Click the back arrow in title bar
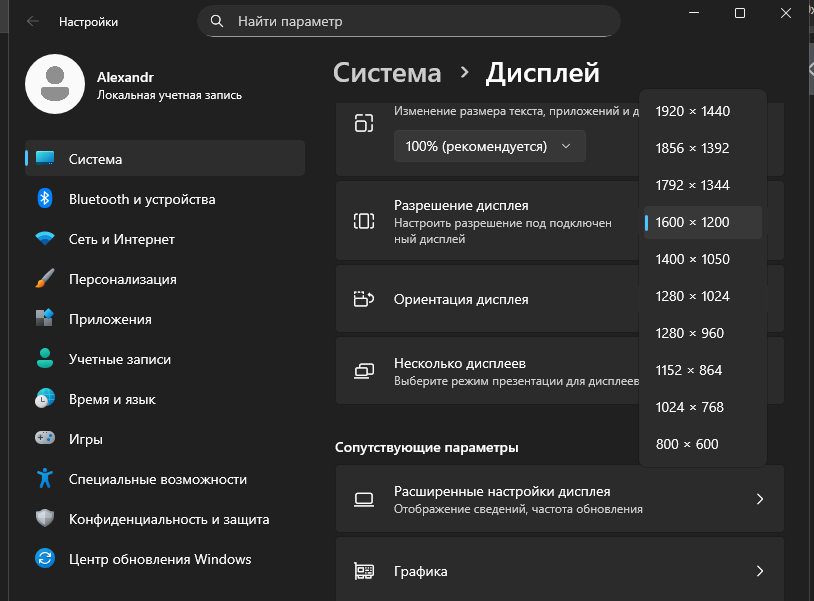Image resolution: width=814 pixels, height=601 pixels. point(33,21)
